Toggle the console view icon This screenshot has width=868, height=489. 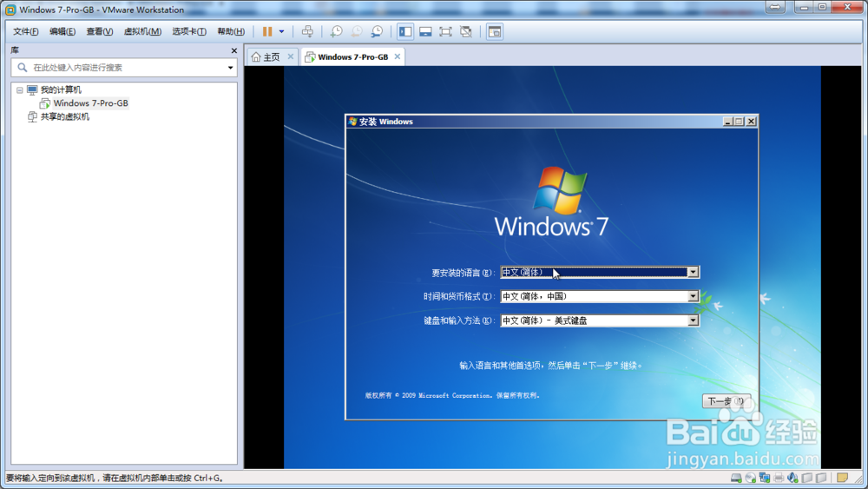(495, 31)
